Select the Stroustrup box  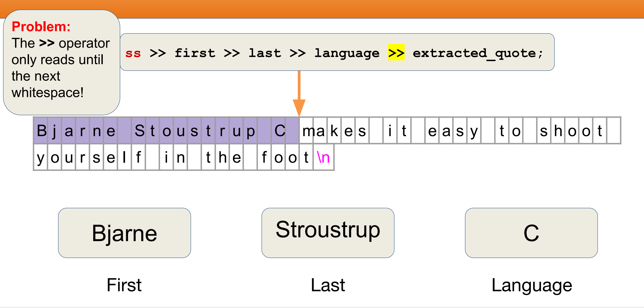pos(328,233)
